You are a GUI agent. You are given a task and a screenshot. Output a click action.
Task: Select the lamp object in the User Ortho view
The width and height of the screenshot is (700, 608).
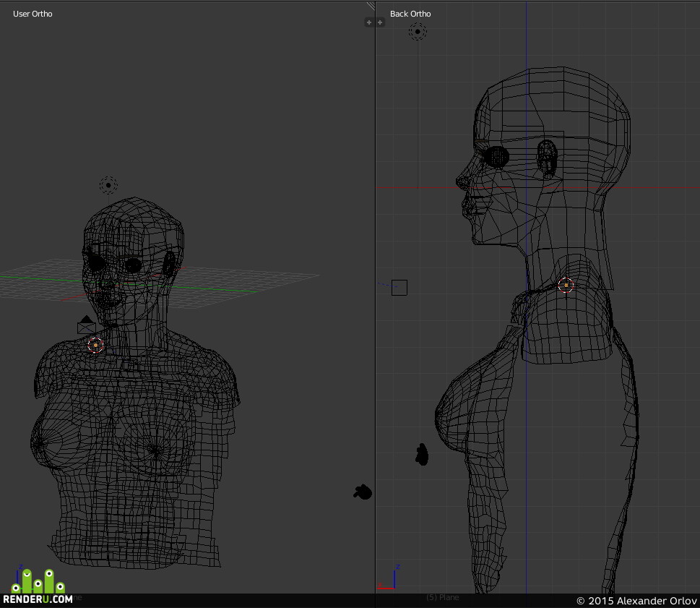(108, 185)
